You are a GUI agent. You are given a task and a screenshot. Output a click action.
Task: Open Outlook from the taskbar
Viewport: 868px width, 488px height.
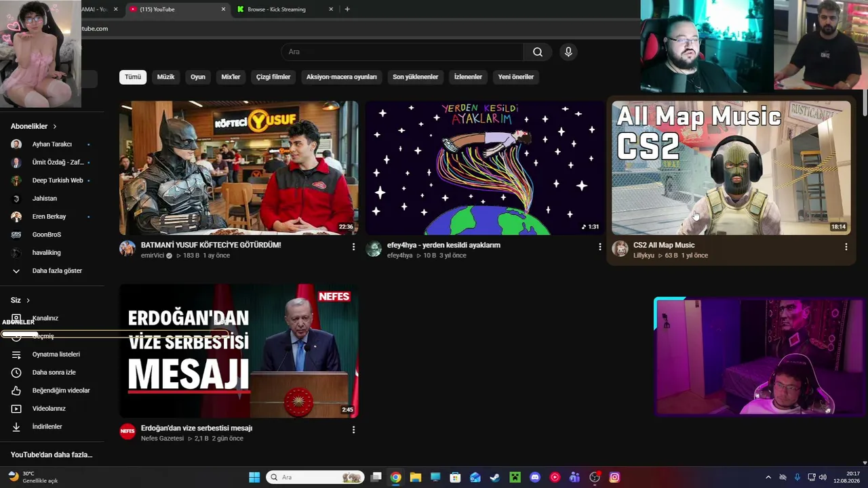[x=475, y=477]
